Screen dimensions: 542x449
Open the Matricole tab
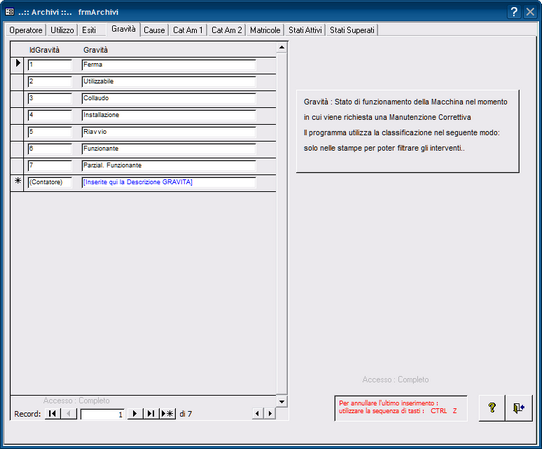(265, 30)
